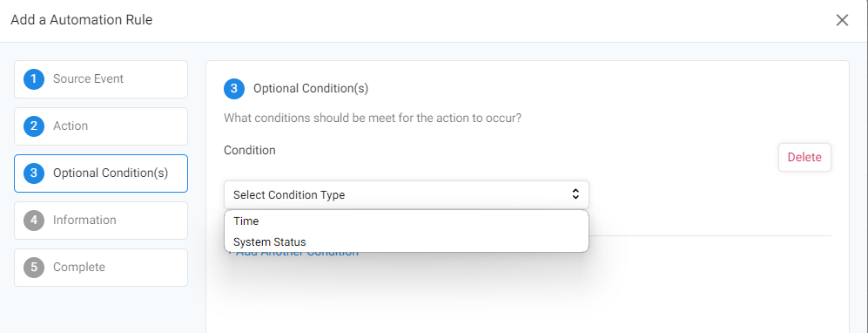Close the Add a Automation Rule dialog
Viewport: 868px width, 333px height.
(842, 21)
